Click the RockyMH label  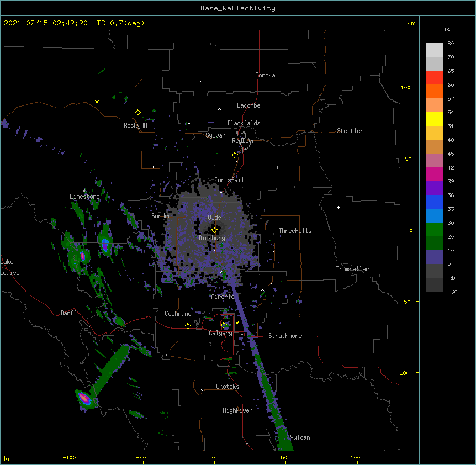(135, 125)
